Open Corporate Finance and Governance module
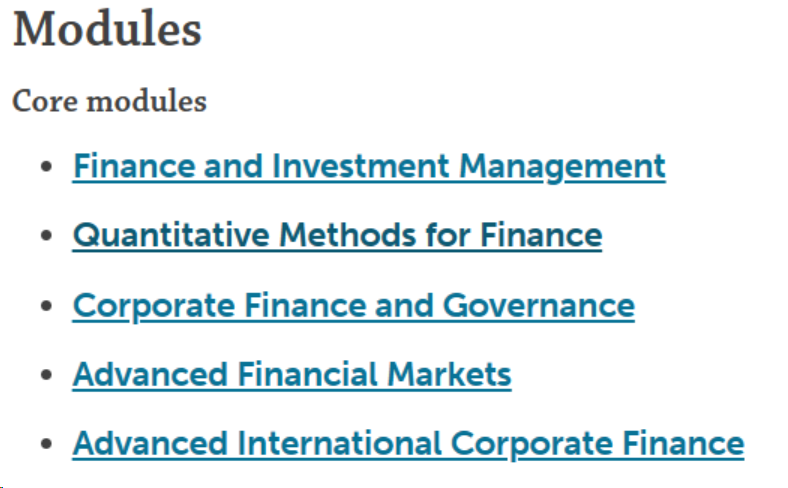The height and width of the screenshot is (488, 788). pyautogui.click(x=353, y=305)
